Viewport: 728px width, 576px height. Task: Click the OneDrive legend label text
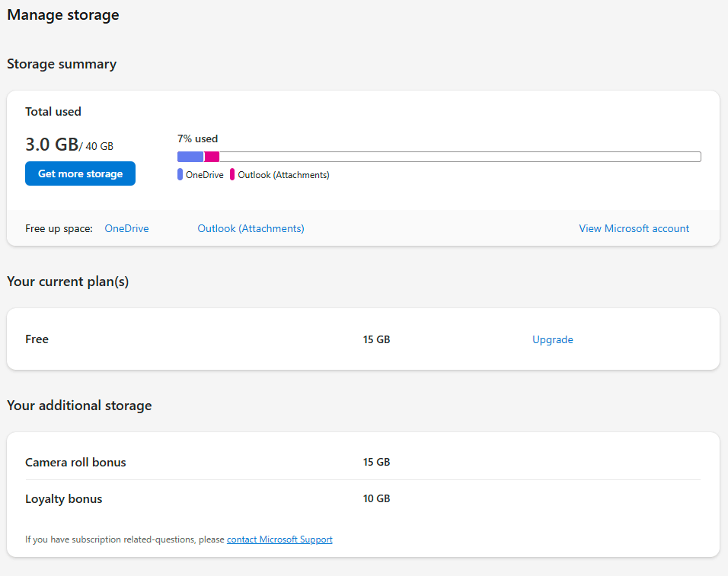pyautogui.click(x=205, y=175)
